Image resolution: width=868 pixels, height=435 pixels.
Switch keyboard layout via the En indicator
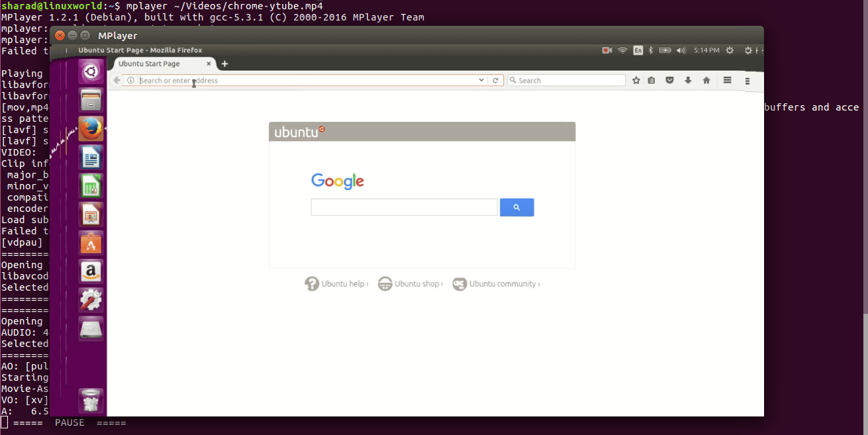click(x=638, y=50)
